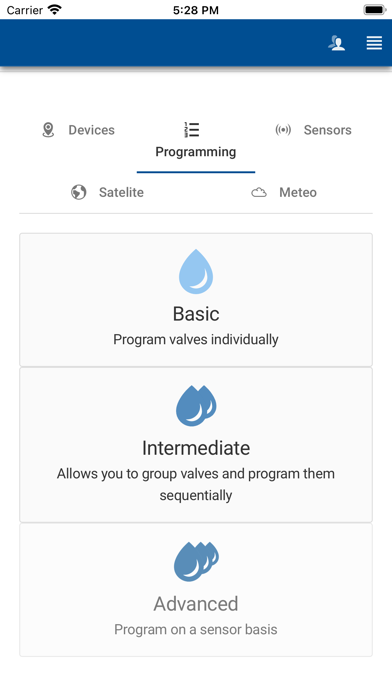Viewport: 392px width, 696px height.
Task: Tap the Satelite globe icon
Action: point(79,192)
